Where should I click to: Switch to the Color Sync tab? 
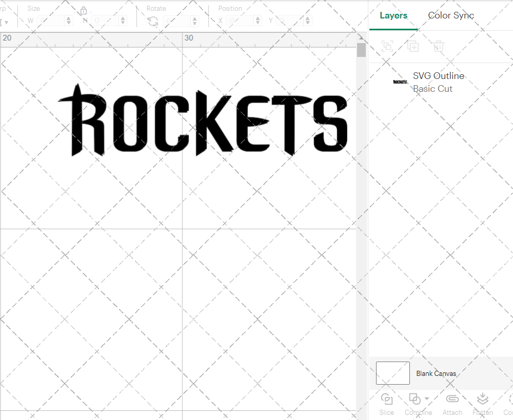(451, 15)
